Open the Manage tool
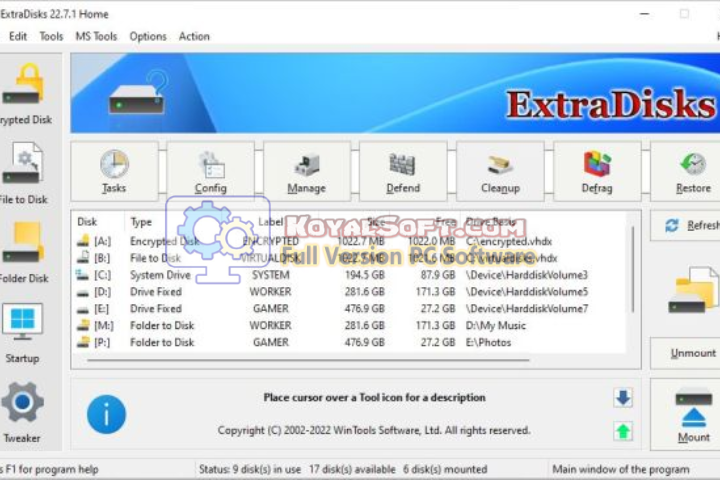Image resolution: width=720 pixels, height=480 pixels. (307, 171)
